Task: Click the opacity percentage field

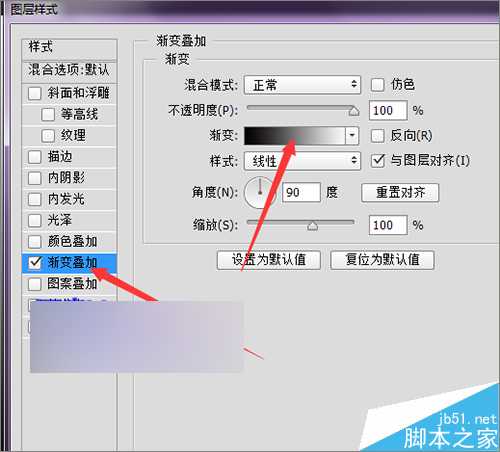Action: 388,111
